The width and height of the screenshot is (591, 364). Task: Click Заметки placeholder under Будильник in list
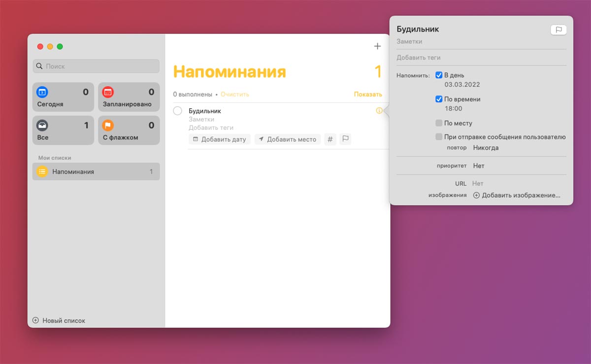201,120
